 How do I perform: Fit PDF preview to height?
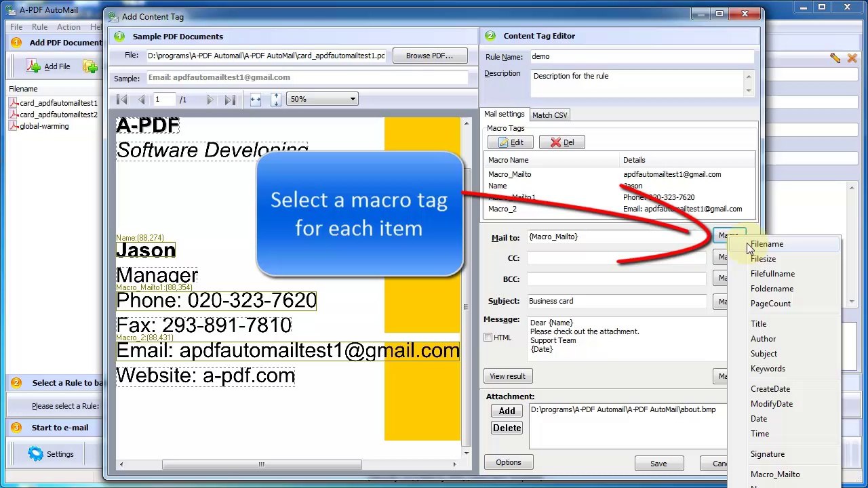[276, 100]
